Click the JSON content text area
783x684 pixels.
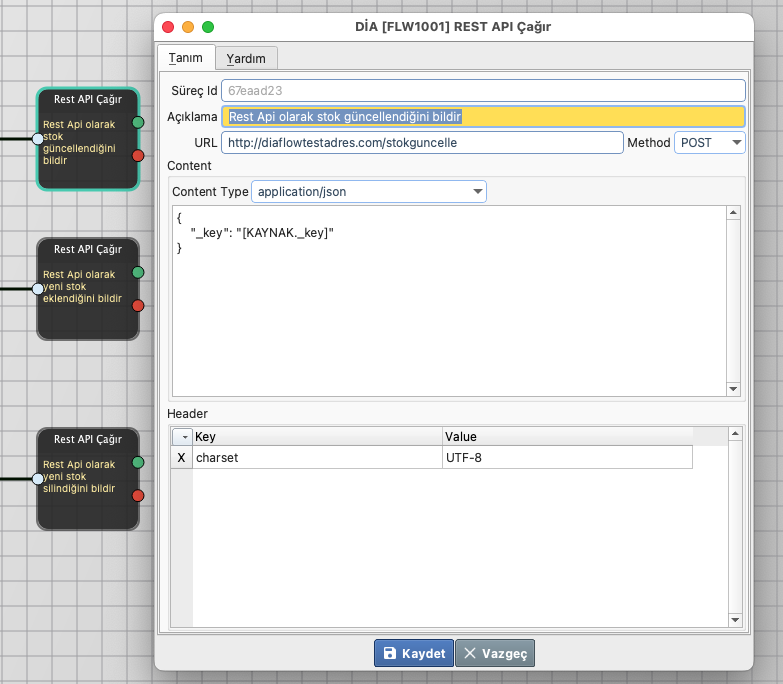click(448, 300)
